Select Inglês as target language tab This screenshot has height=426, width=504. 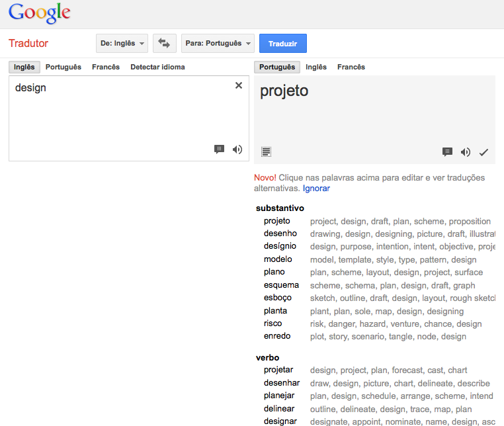[316, 67]
